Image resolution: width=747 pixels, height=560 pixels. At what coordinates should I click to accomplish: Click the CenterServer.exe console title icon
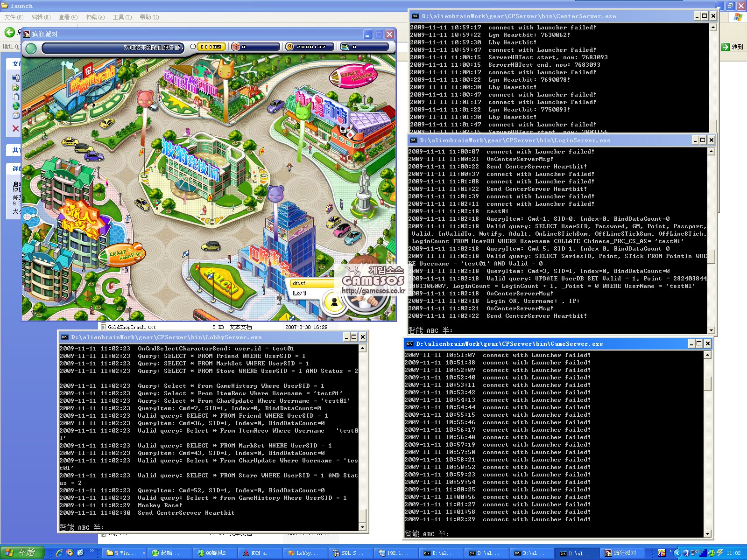point(415,16)
